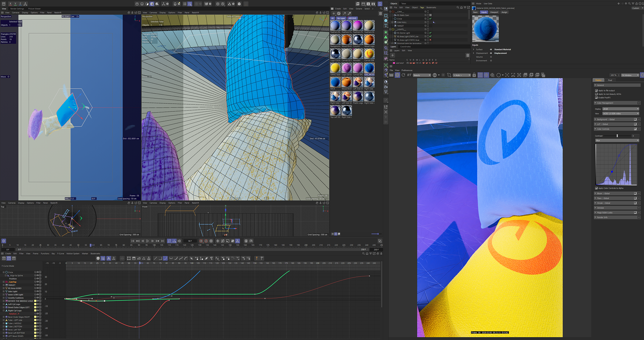Click the No Layer material filter button
Screen dimensions: 644x340
click(341, 18)
